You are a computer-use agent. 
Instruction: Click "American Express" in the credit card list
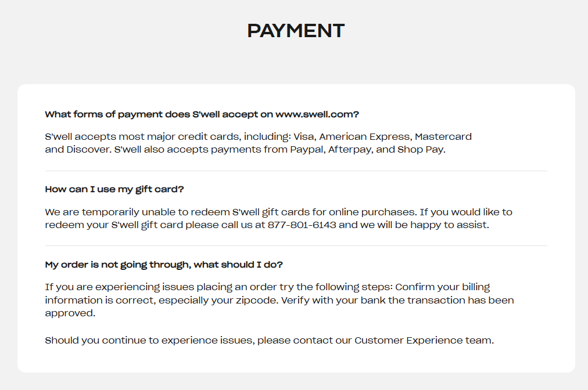(x=365, y=137)
